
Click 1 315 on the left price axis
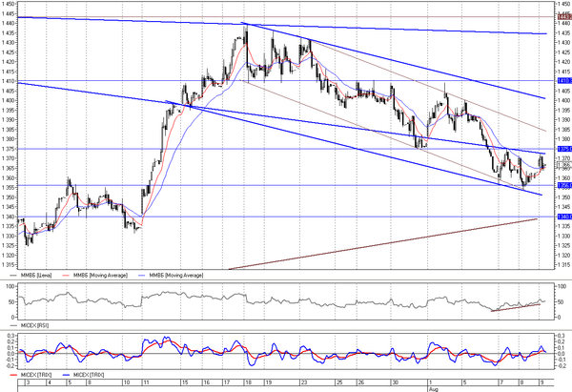(x=8, y=264)
